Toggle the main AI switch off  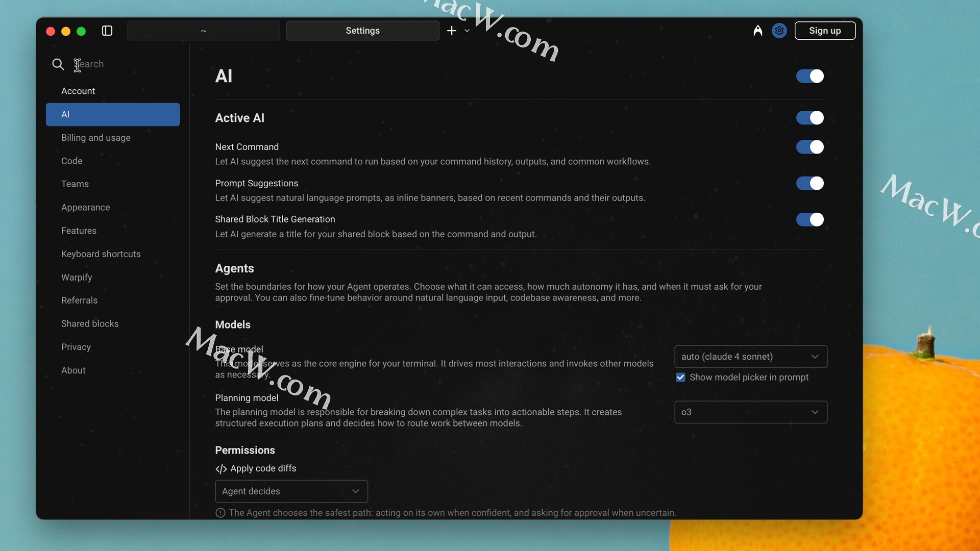pyautogui.click(x=810, y=76)
